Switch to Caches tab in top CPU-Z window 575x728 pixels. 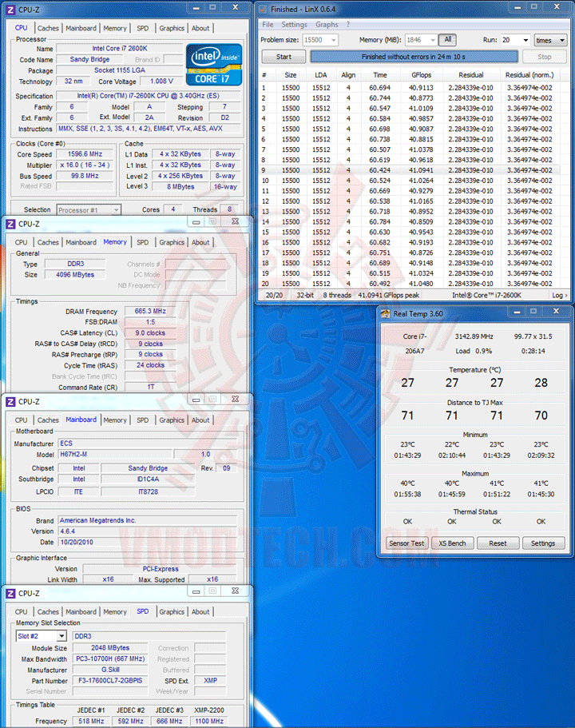48,28
